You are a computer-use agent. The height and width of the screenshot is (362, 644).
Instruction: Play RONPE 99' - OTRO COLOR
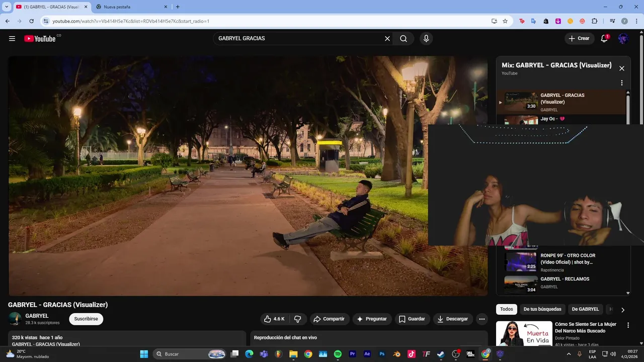tap(561, 261)
